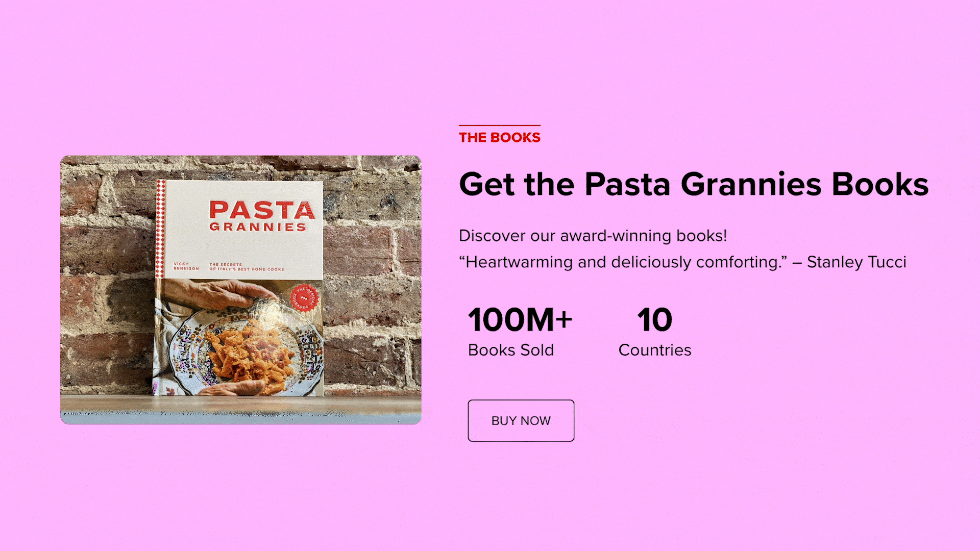Click the red official cookbook badge on cover
Image resolution: width=980 pixels, height=551 pixels.
(x=304, y=297)
